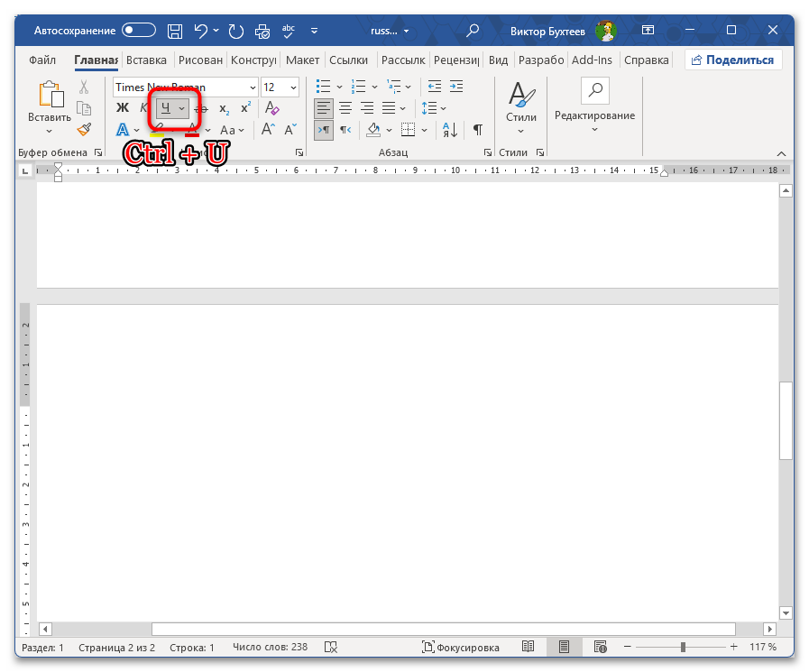Activate the Format Painter brush
The width and height of the screenshot is (809, 672).
point(84,129)
